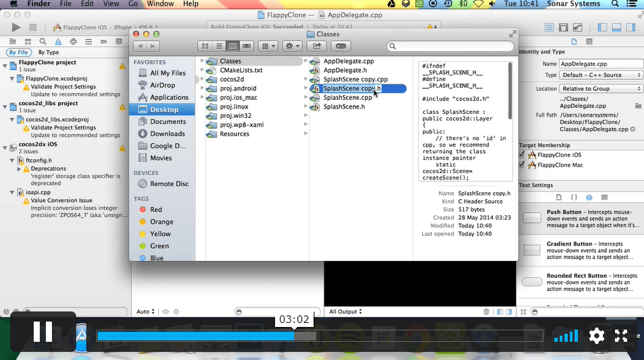Image resolution: width=644 pixels, height=360 pixels.
Task: Open Notification Center icon
Action: pyautogui.click(x=632, y=3)
